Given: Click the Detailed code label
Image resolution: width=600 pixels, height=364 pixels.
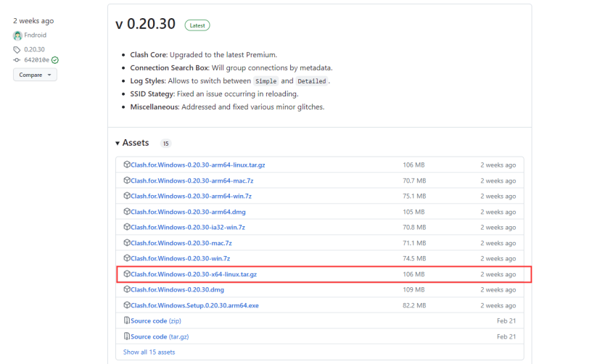Looking at the screenshot, I should point(312,81).
